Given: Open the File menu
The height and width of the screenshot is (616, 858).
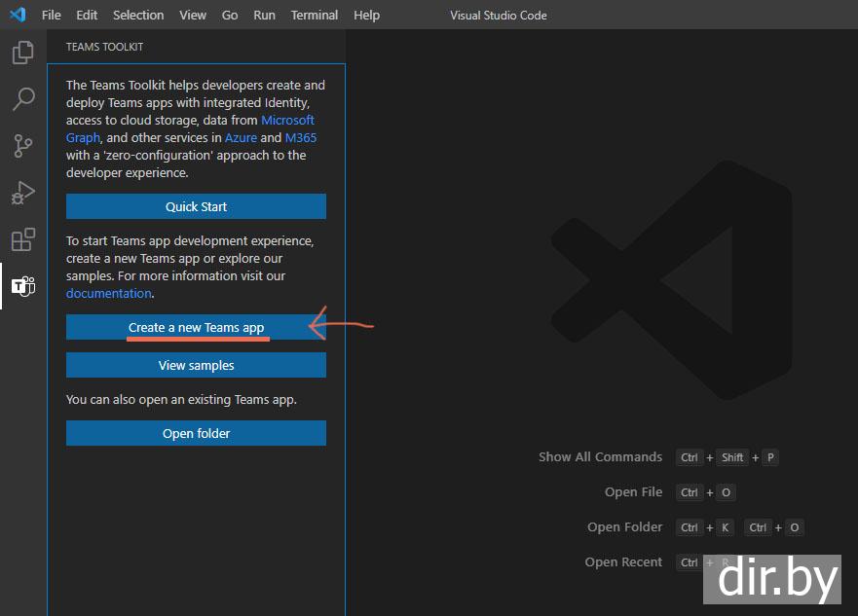Looking at the screenshot, I should click(51, 15).
